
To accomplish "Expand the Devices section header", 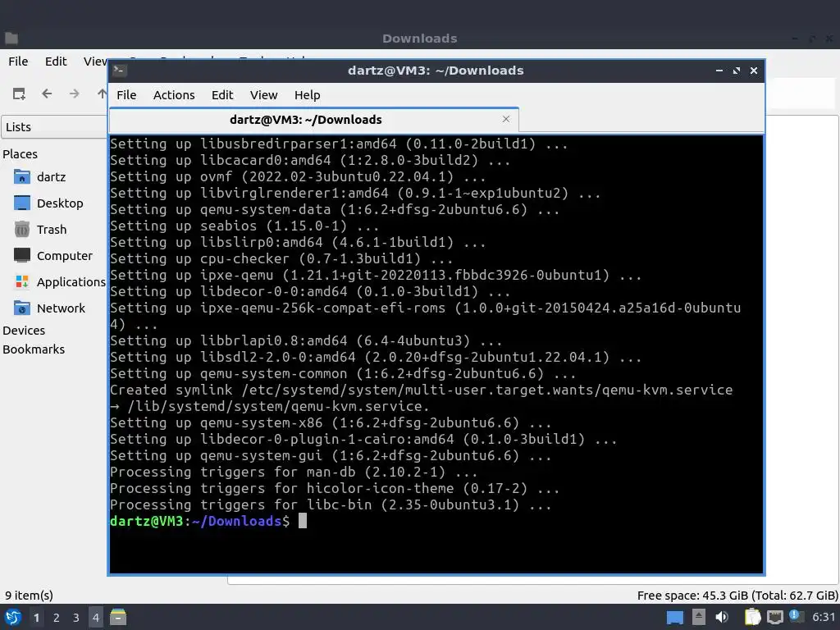I will point(24,331).
